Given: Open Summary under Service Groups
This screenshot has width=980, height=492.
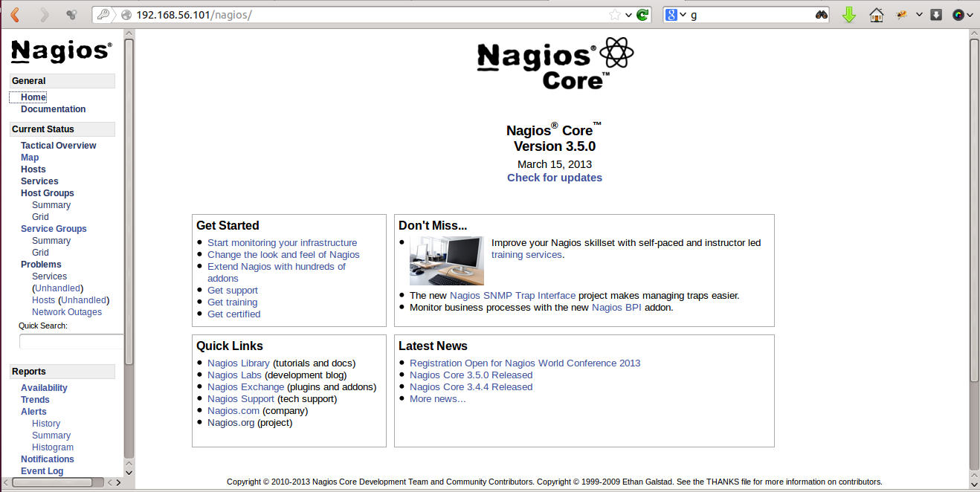Looking at the screenshot, I should [51, 241].
